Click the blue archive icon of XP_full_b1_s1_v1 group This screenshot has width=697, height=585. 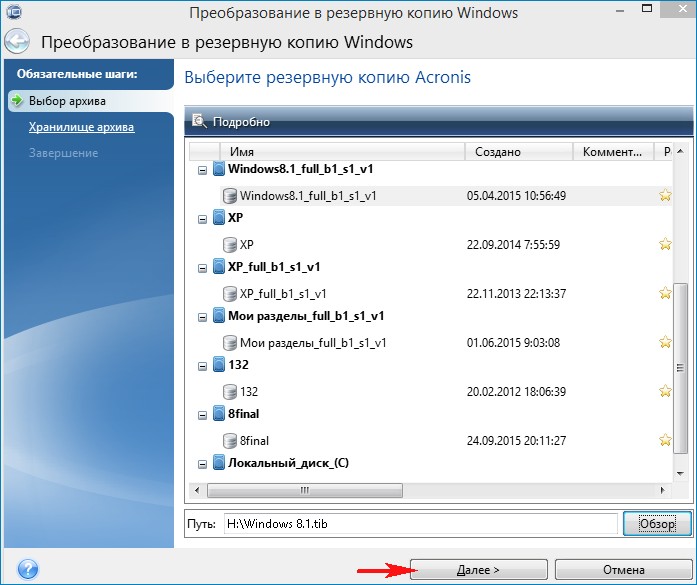coord(218,267)
